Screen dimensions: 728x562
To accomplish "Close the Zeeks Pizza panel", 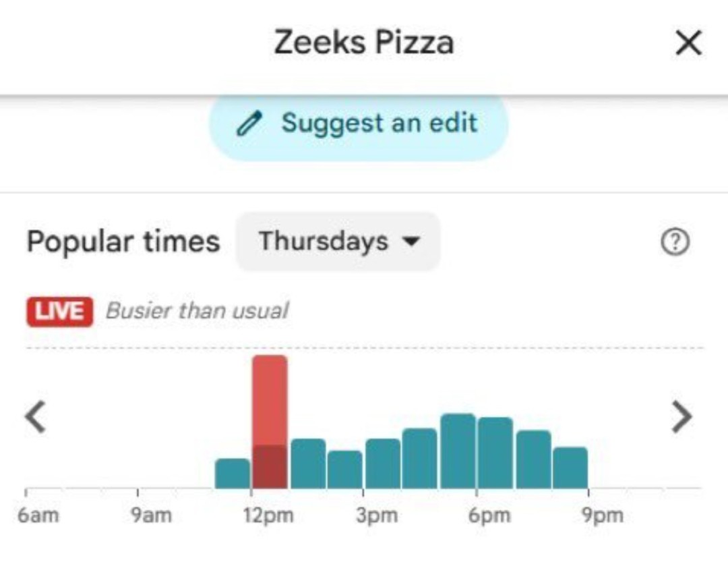I will coord(688,44).
